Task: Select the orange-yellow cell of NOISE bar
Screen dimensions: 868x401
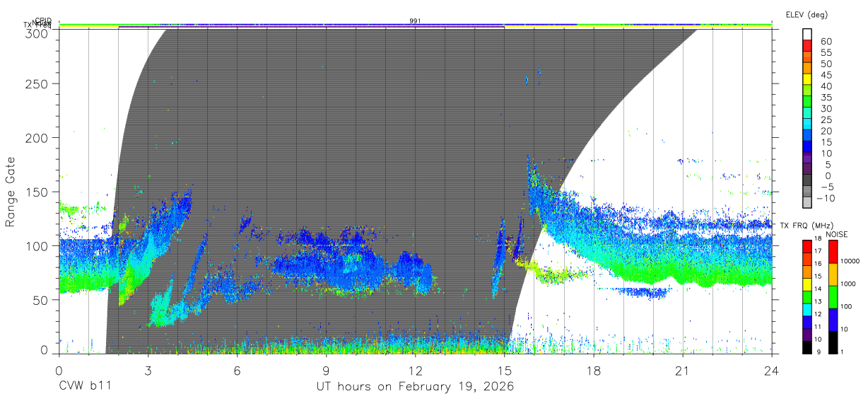Action: [x=833, y=274]
